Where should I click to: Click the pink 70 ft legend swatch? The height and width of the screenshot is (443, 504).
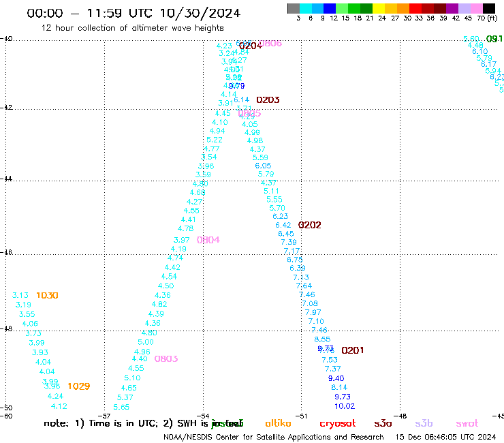tap(477, 8)
